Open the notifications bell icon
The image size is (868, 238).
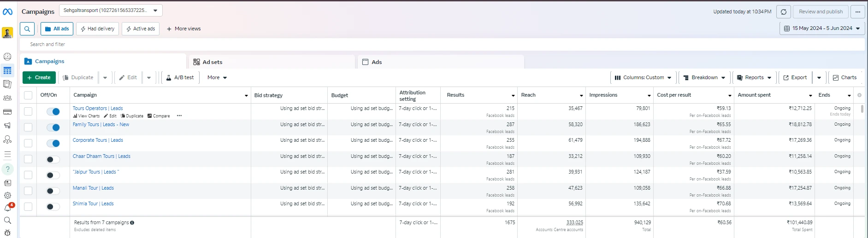click(x=7, y=208)
